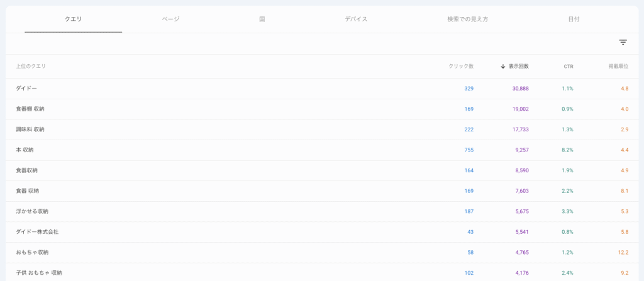644x281 pixels.
Task: Switch to the ページ tab
Action: pyautogui.click(x=170, y=19)
